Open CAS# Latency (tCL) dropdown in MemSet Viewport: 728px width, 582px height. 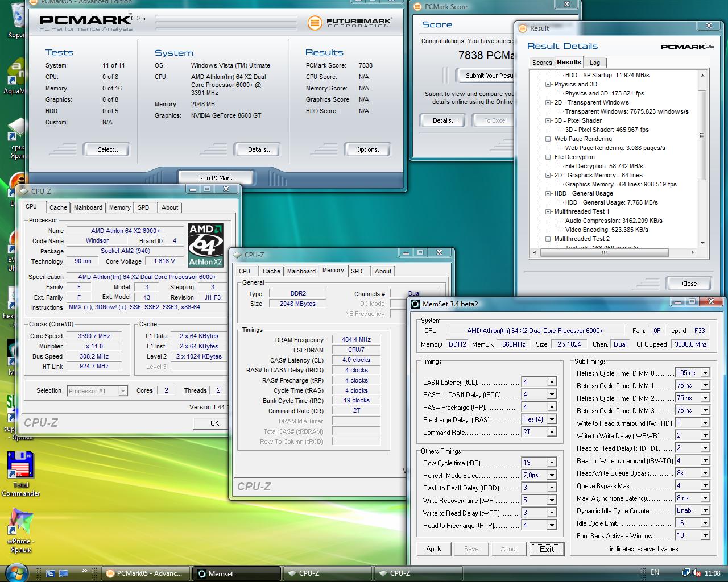[x=552, y=382]
